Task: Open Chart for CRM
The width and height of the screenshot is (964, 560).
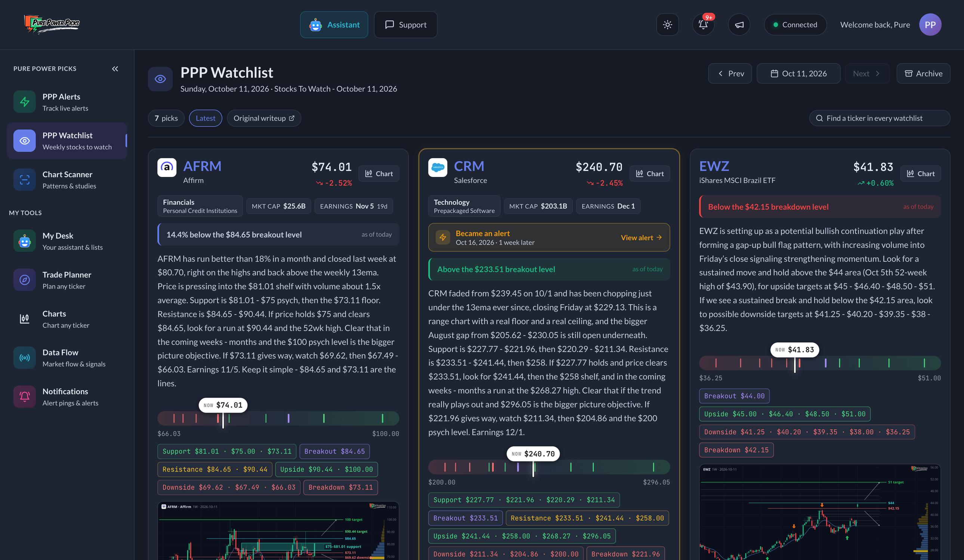Action: (649, 174)
